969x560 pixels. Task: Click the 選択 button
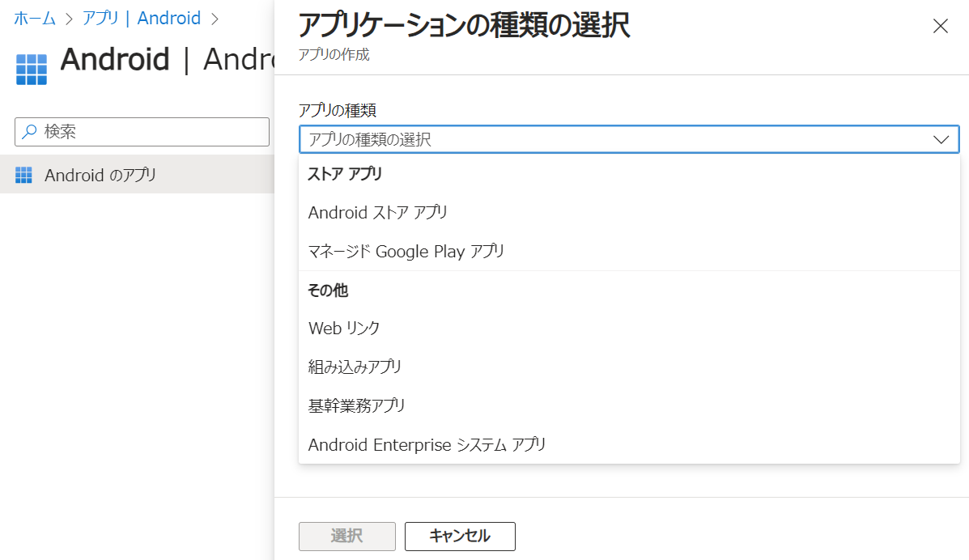[346, 536]
